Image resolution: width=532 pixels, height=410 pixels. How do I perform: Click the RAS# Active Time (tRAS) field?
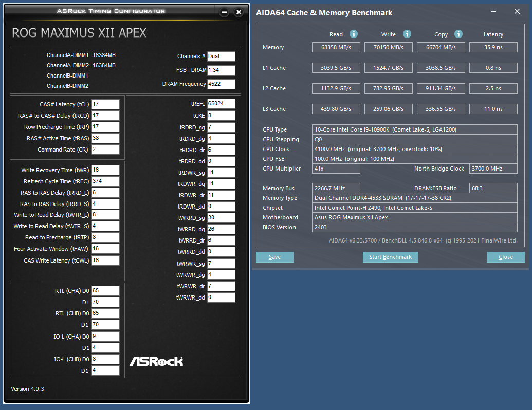tap(105, 138)
